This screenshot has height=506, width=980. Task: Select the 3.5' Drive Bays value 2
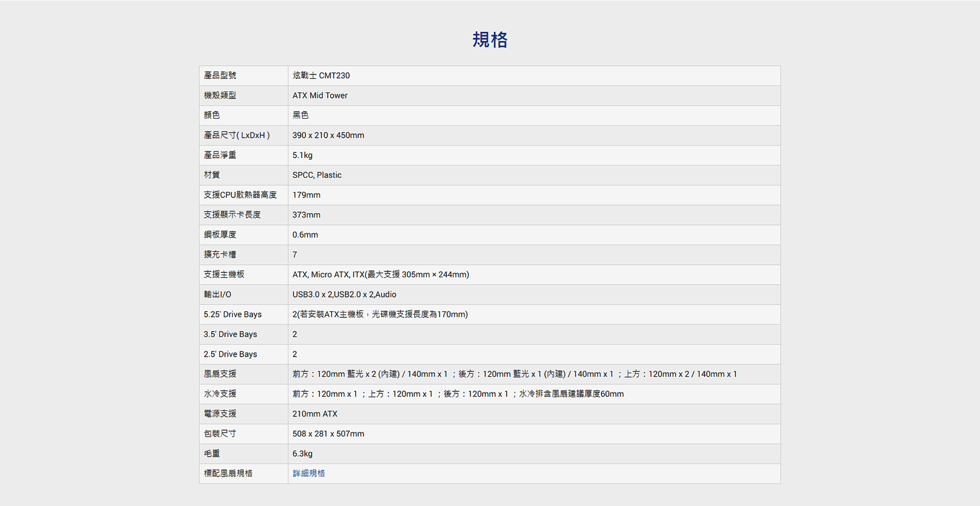pyautogui.click(x=294, y=334)
